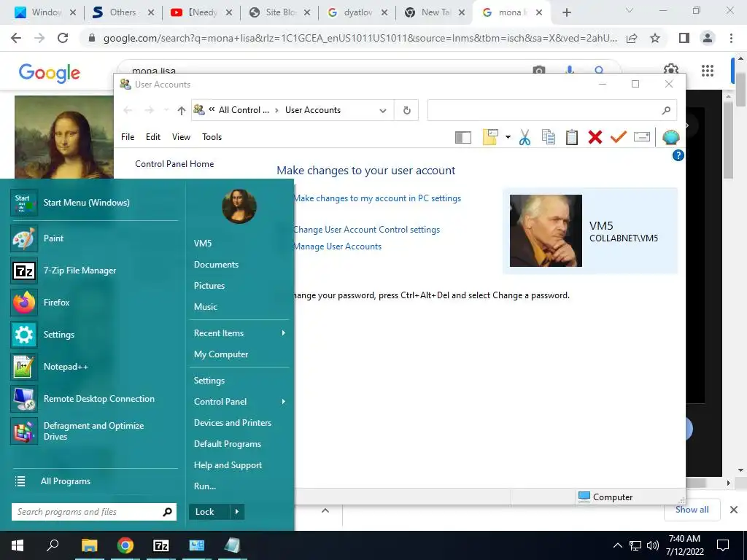Expand Control Panel submenu

[x=239, y=402]
